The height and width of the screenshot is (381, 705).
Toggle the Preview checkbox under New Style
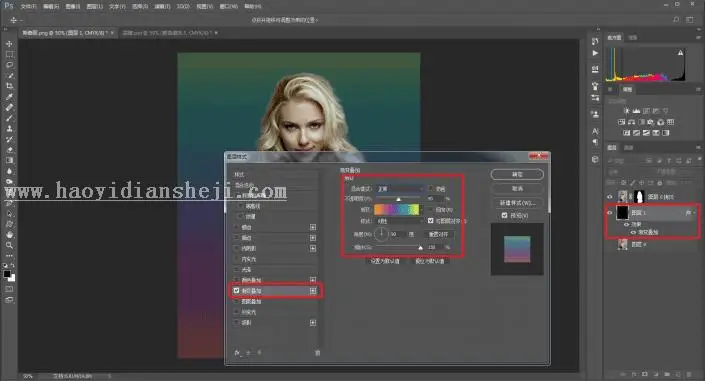[x=504, y=215]
